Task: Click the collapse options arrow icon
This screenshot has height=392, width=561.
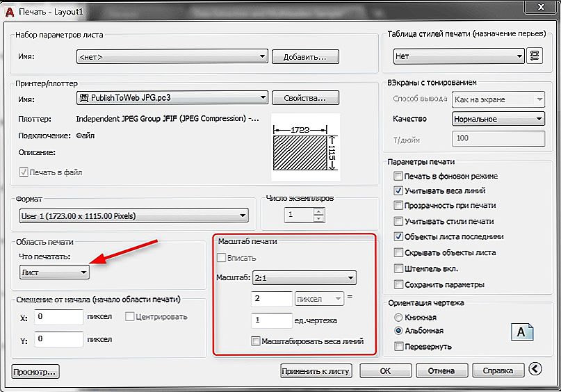Action: pyautogui.click(x=535, y=369)
